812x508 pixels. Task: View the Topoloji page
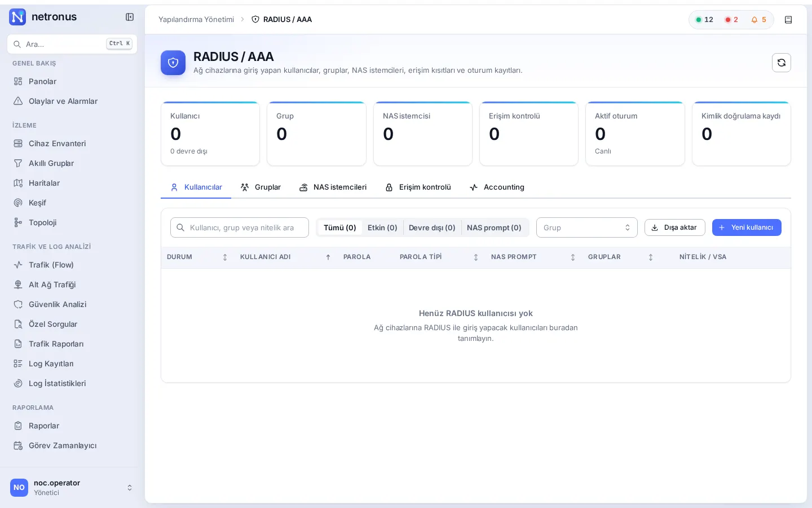tap(72, 222)
